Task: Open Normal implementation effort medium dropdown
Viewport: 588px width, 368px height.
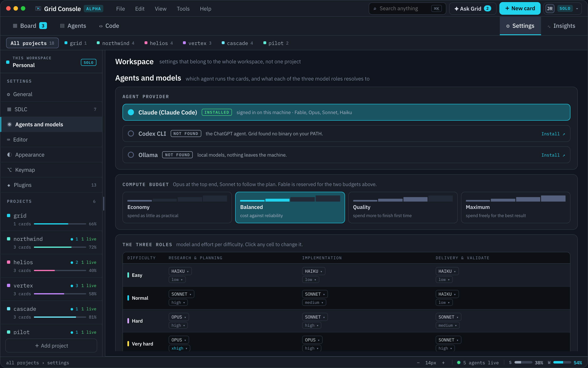Action: coord(314,303)
